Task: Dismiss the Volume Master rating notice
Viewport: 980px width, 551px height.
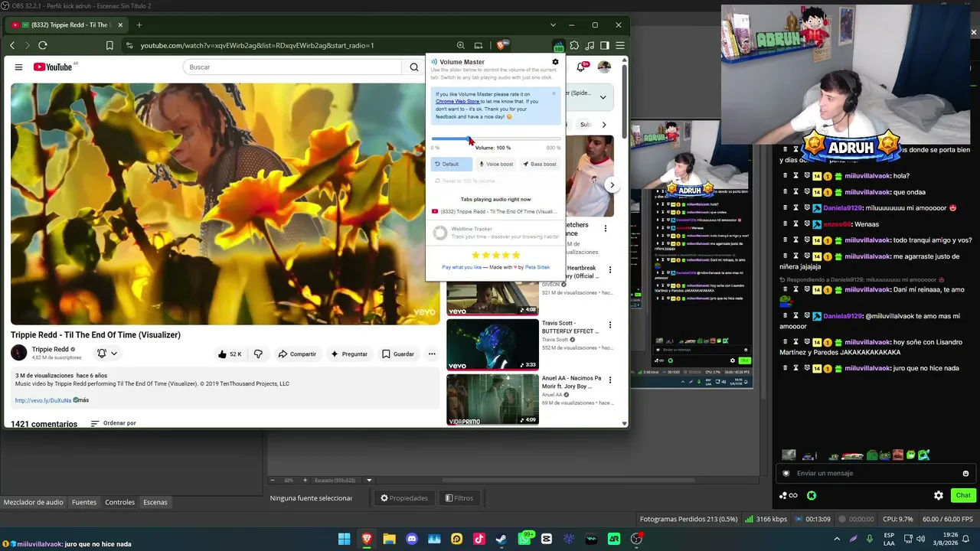Action: [x=554, y=94]
